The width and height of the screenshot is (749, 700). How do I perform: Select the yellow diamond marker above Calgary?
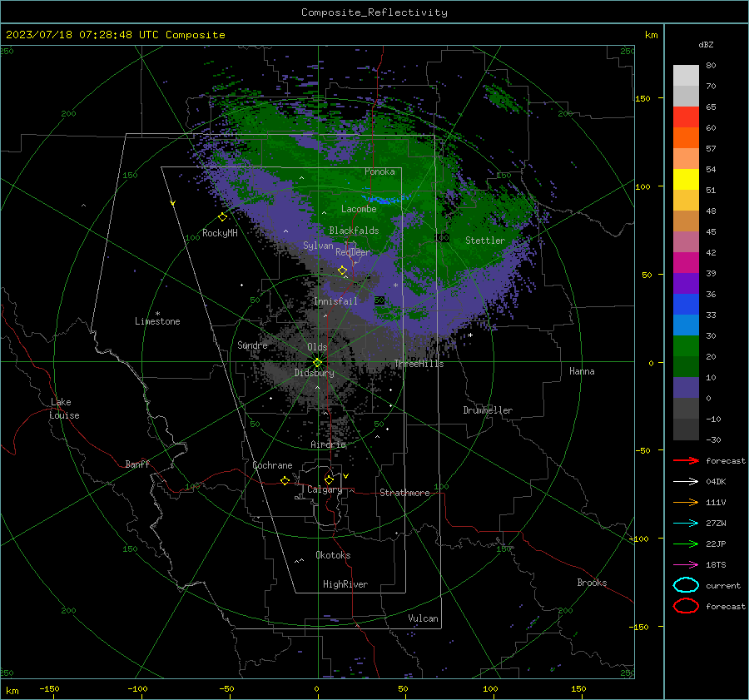pyautogui.click(x=329, y=479)
